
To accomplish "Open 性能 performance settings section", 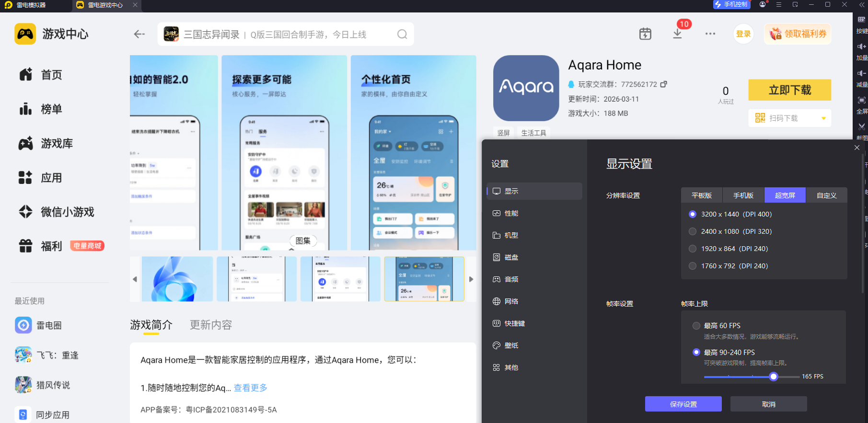I will coord(534,213).
